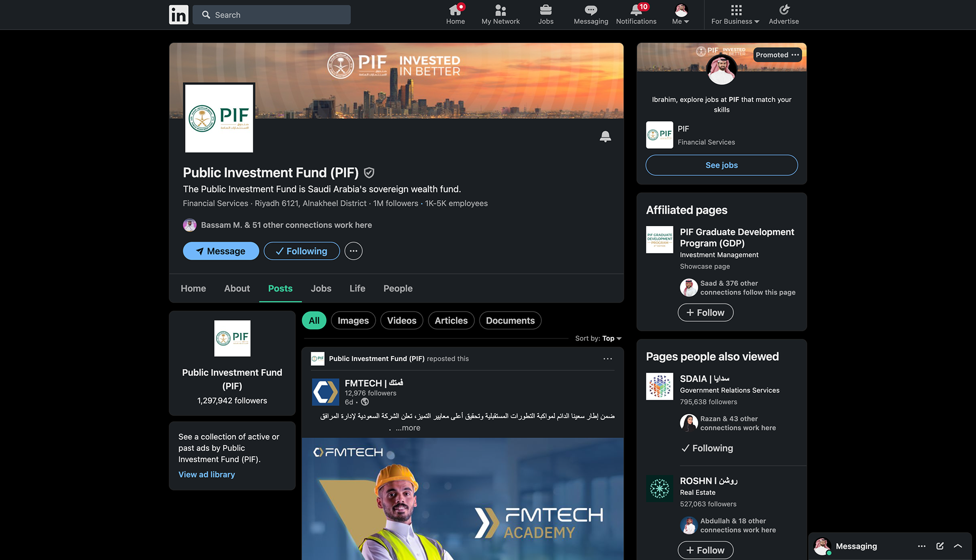976x560 pixels.
Task: Switch to the company Home tab
Action: pyautogui.click(x=193, y=288)
